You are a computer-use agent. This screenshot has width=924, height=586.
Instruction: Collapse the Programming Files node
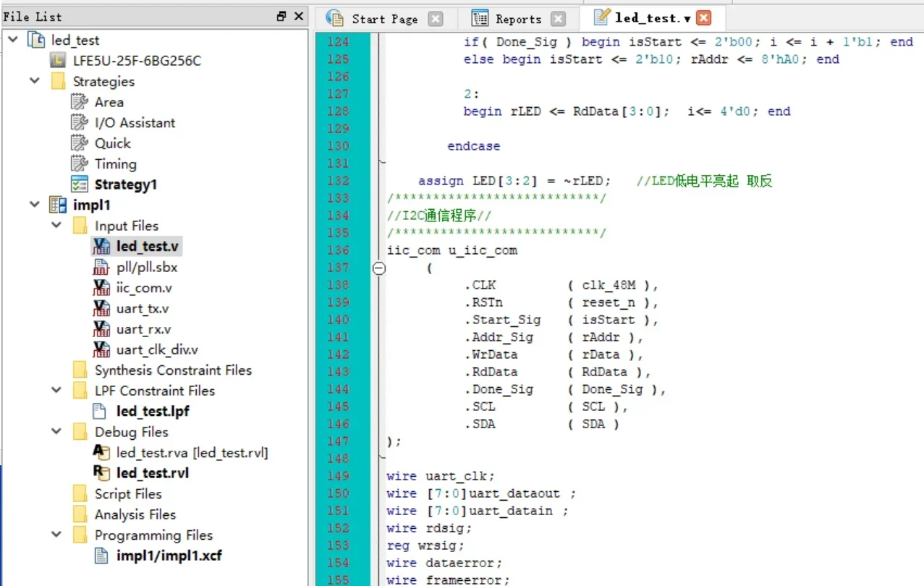tap(57, 535)
